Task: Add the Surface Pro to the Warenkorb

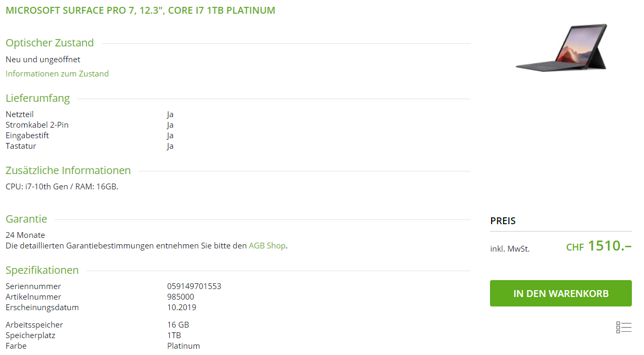Action: point(561,293)
